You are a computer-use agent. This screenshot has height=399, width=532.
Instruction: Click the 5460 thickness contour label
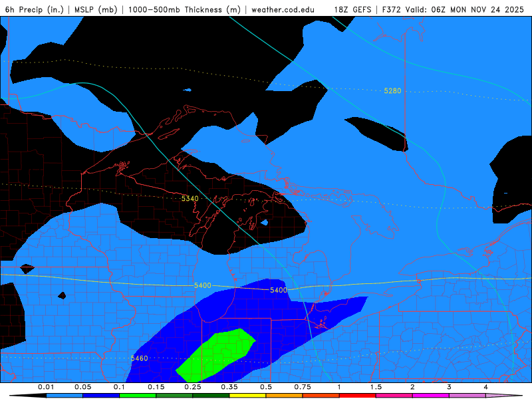[x=140, y=358]
